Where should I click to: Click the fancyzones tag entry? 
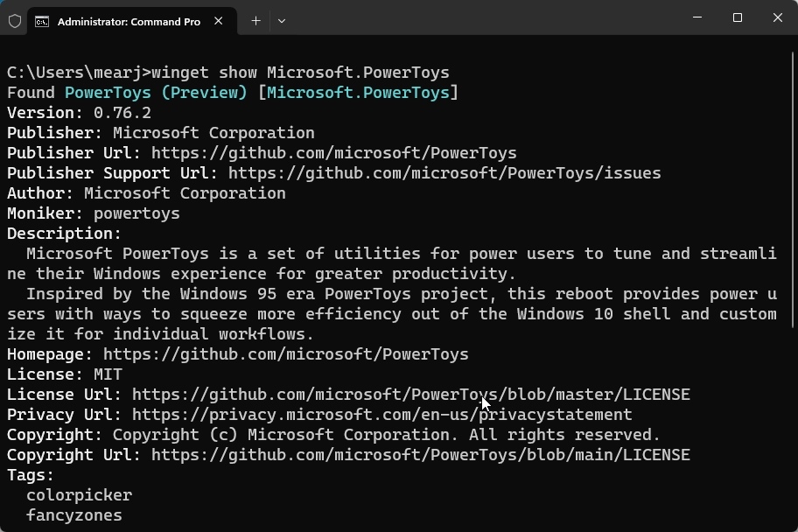tap(73, 514)
